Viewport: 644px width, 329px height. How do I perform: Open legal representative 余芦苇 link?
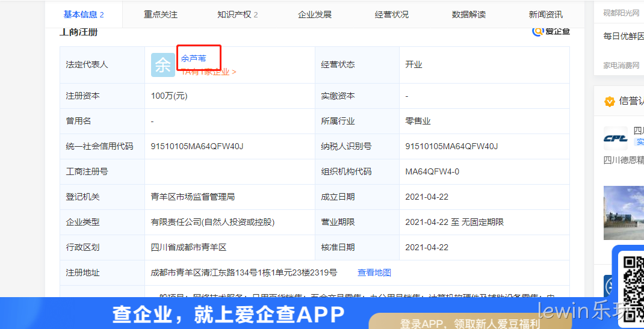(x=193, y=59)
